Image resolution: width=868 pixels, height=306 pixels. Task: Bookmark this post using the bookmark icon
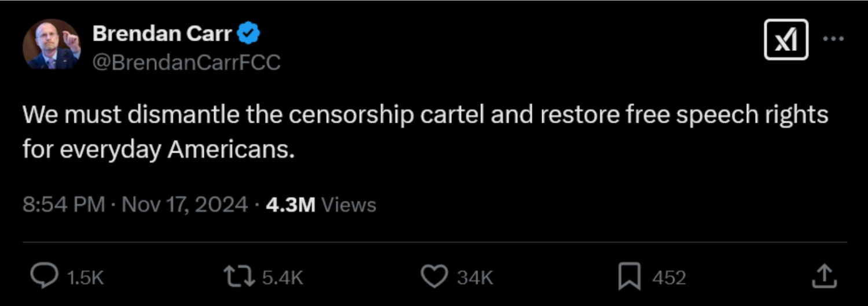(x=628, y=276)
